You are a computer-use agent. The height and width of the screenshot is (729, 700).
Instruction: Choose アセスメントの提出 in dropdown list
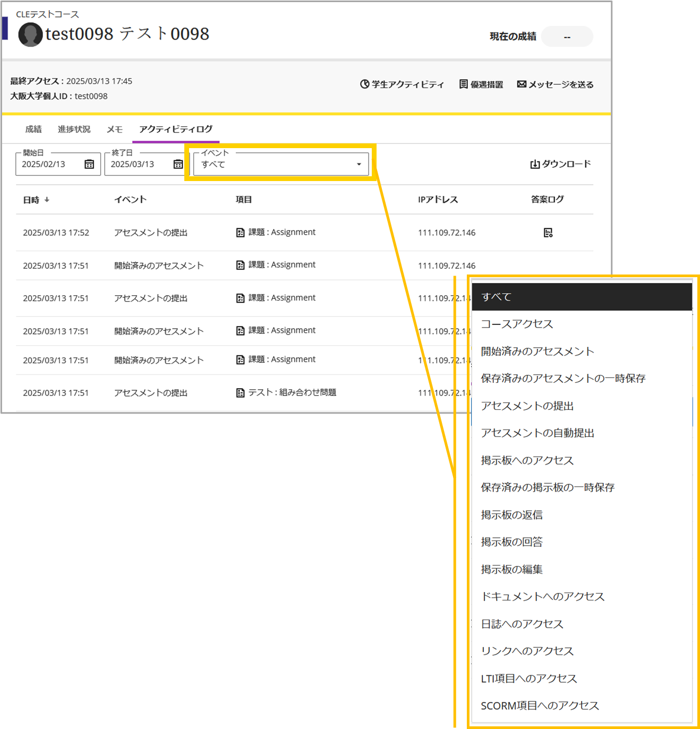pyautogui.click(x=582, y=406)
